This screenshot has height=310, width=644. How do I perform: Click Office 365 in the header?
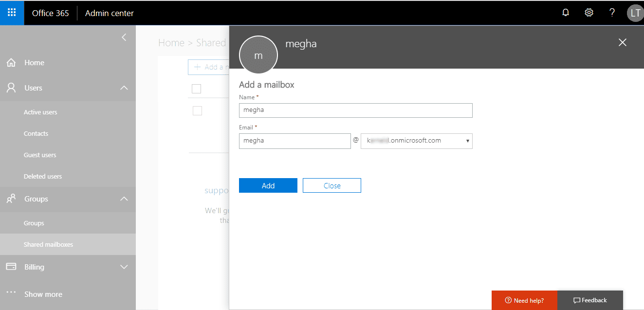click(x=51, y=13)
